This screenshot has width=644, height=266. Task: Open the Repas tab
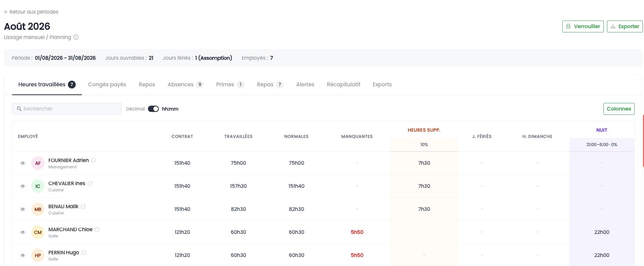point(270,85)
